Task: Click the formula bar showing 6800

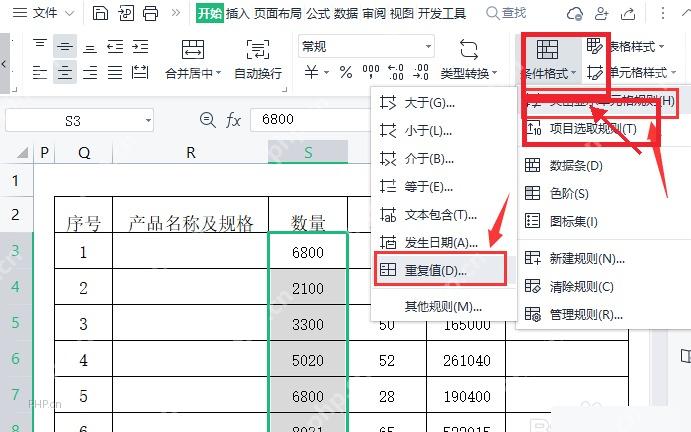Action: coord(311,119)
